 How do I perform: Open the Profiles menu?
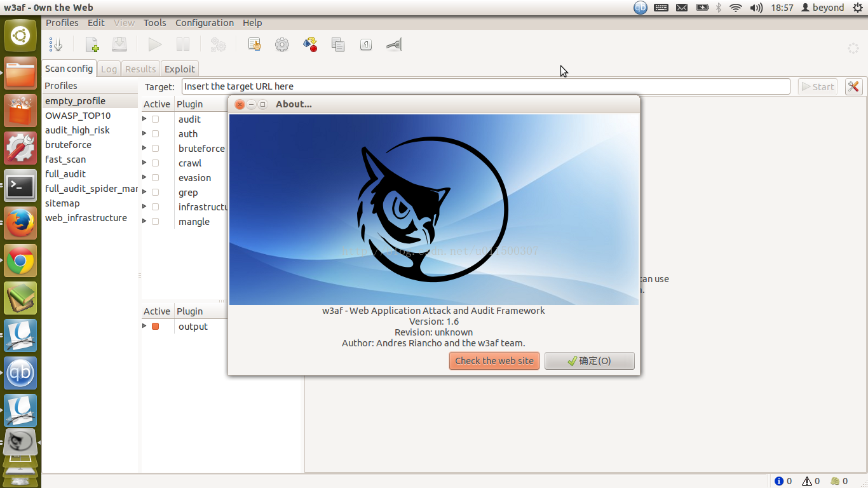click(x=62, y=23)
